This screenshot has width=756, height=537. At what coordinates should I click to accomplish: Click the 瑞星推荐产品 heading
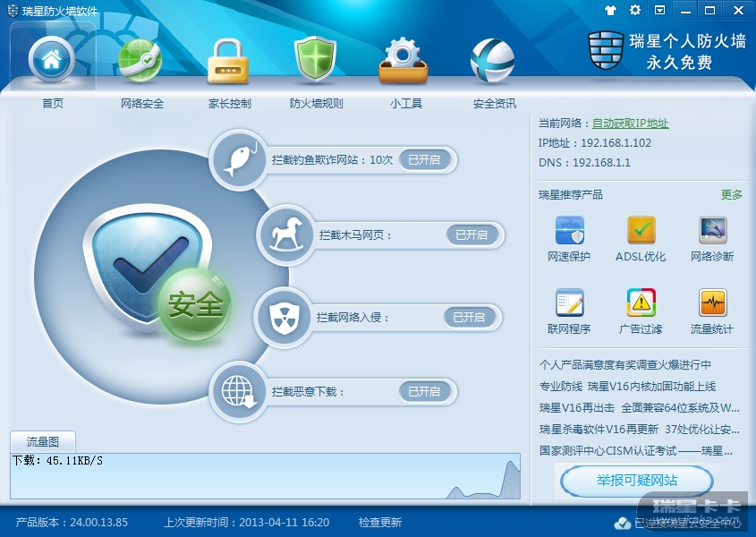[x=571, y=194]
